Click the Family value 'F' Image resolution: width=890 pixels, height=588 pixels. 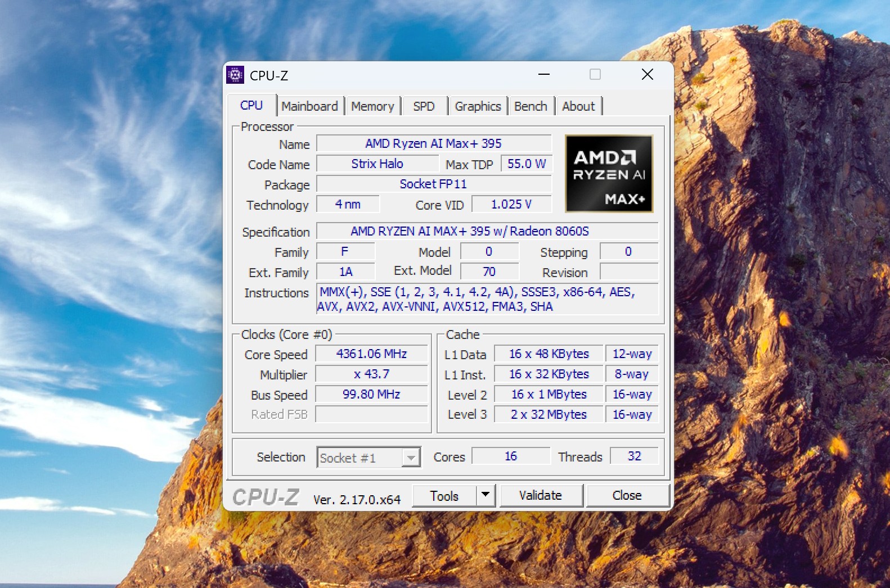coord(345,251)
